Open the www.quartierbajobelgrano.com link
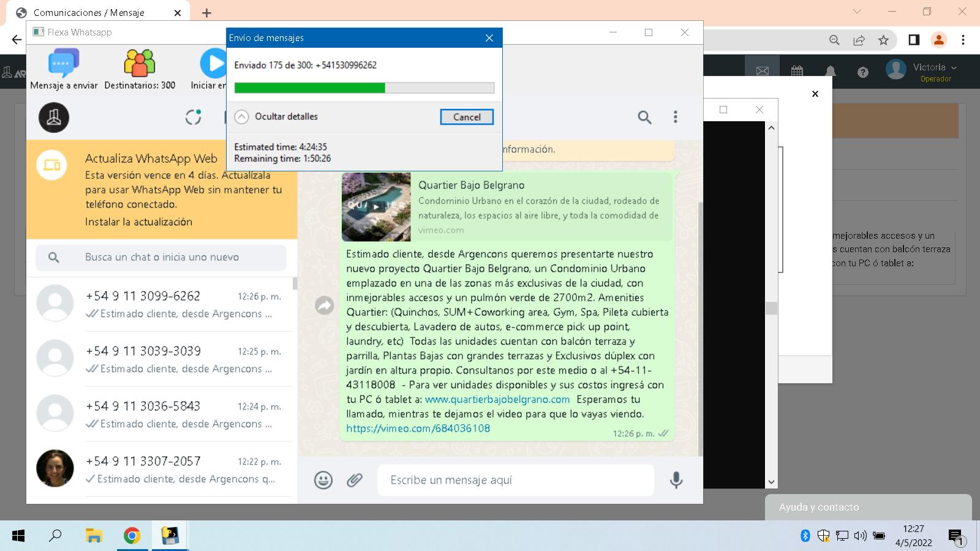Screen dimensions: 980x551 click(497, 399)
